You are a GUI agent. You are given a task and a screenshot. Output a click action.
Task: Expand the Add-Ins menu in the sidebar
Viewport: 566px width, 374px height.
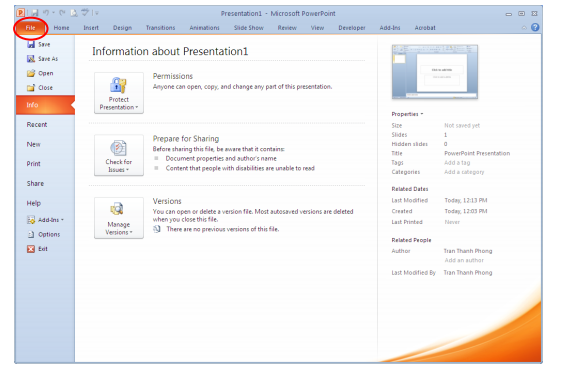point(45,220)
